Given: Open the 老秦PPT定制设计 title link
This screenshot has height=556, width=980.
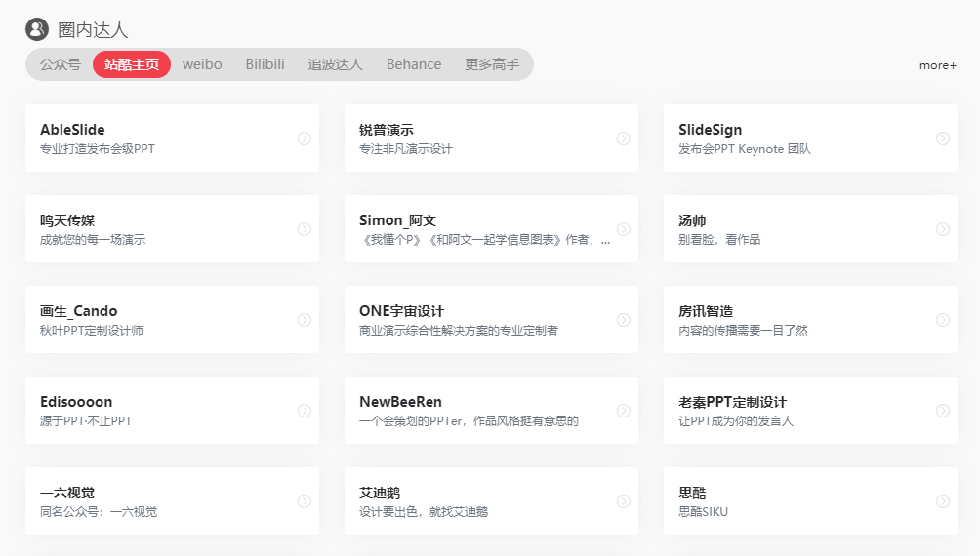Looking at the screenshot, I should (x=732, y=402).
